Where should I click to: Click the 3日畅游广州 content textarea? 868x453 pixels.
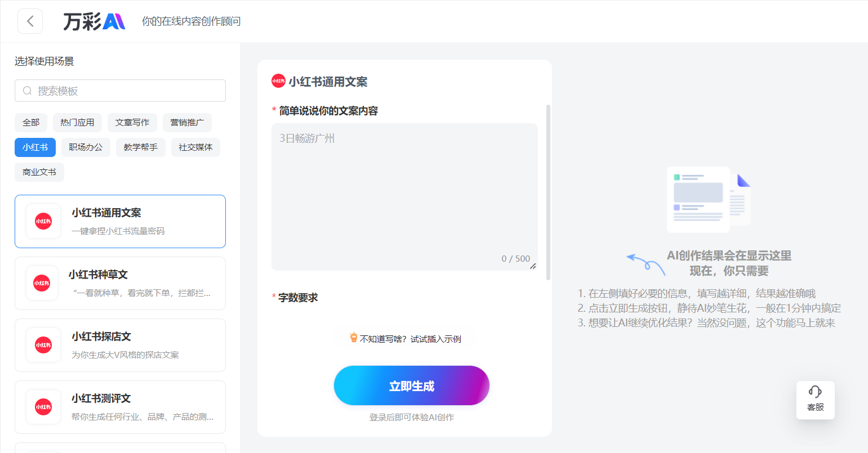click(404, 197)
